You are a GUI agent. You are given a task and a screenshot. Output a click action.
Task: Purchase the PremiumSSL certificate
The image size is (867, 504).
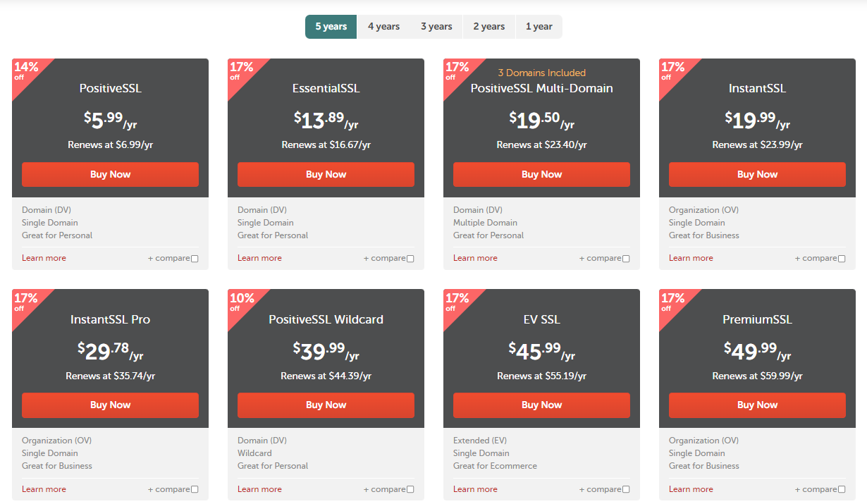coord(757,405)
